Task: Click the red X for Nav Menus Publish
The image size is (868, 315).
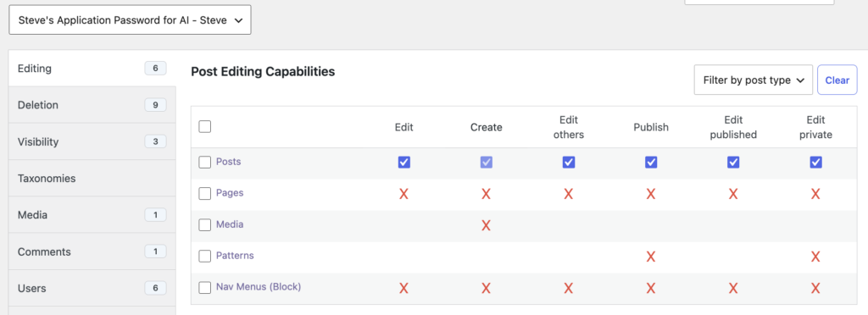Action: [x=651, y=288]
